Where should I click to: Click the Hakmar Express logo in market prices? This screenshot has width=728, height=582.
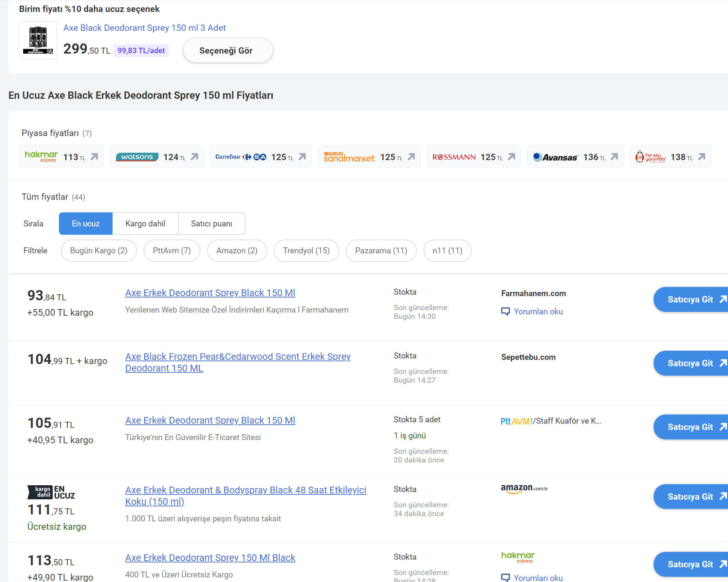(x=41, y=157)
